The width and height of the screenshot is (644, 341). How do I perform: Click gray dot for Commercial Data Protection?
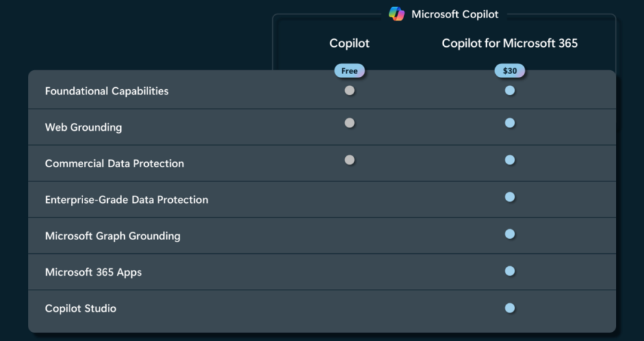(x=350, y=159)
